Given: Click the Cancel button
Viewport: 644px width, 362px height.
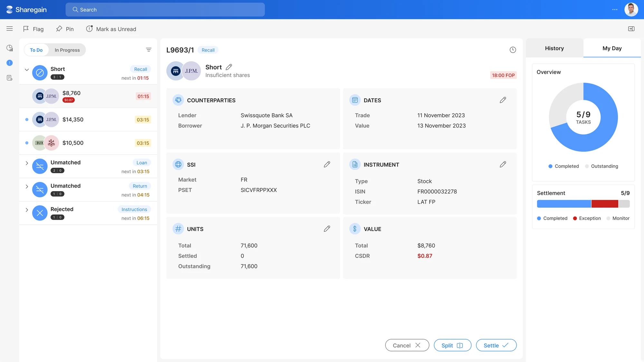Looking at the screenshot, I should (407, 345).
